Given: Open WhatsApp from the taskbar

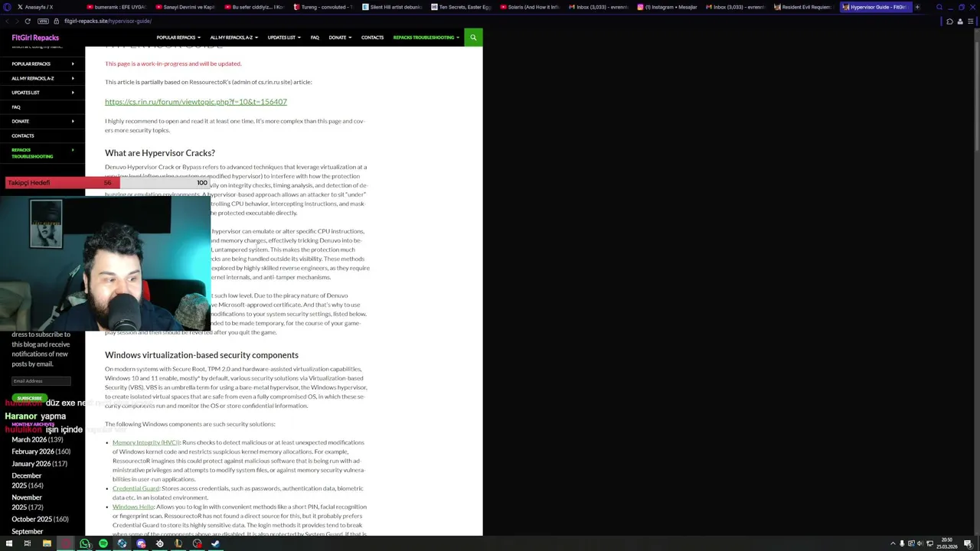Looking at the screenshot, I should (84, 543).
